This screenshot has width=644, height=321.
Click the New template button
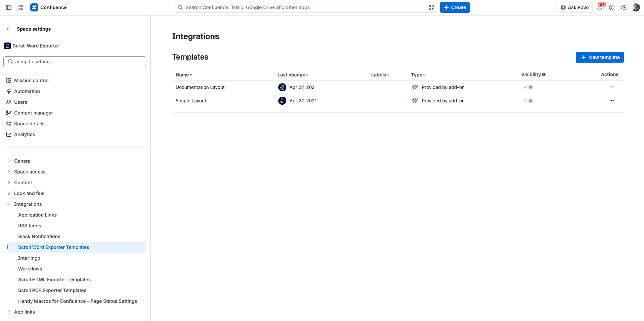[600, 57]
